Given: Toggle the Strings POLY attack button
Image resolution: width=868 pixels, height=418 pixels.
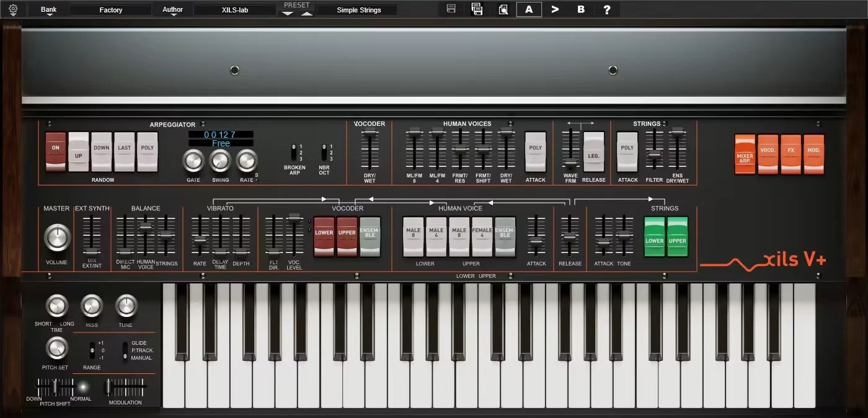Looking at the screenshot, I should coord(627,151).
